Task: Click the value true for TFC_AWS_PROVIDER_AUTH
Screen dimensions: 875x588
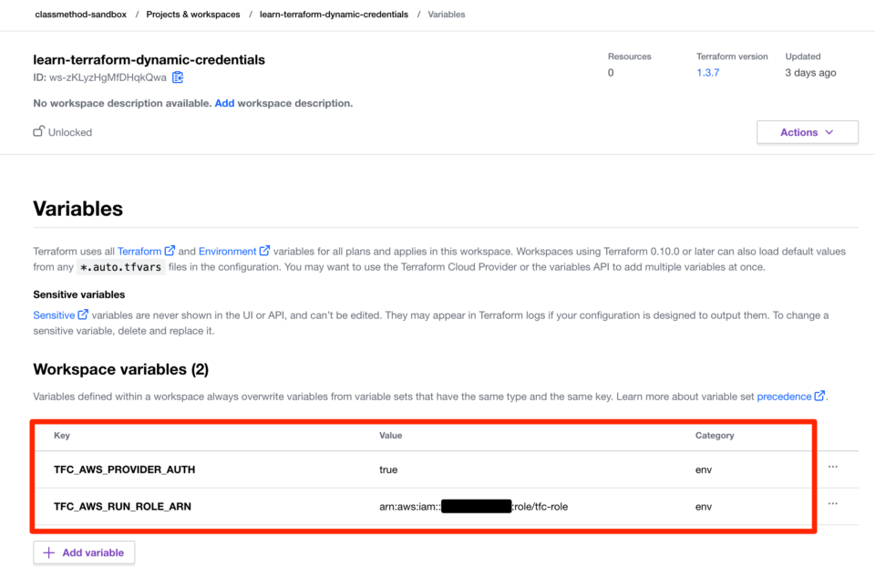Action: point(388,469)
